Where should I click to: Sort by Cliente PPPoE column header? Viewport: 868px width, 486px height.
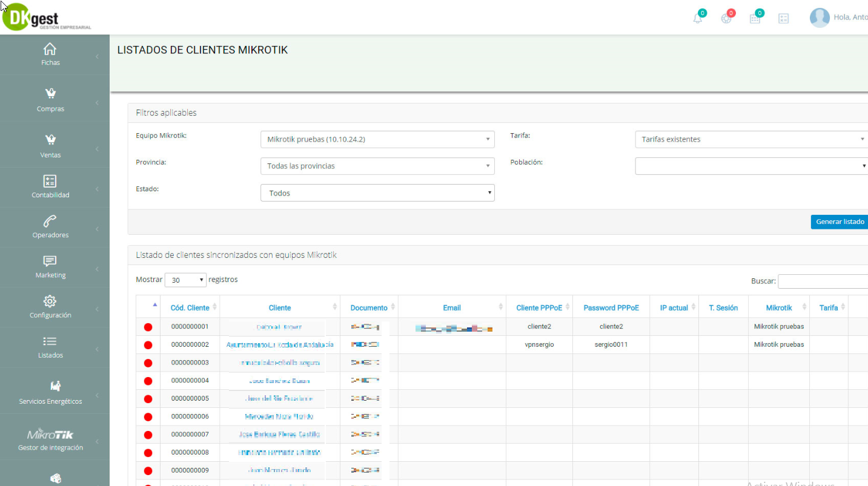point(538,307)
